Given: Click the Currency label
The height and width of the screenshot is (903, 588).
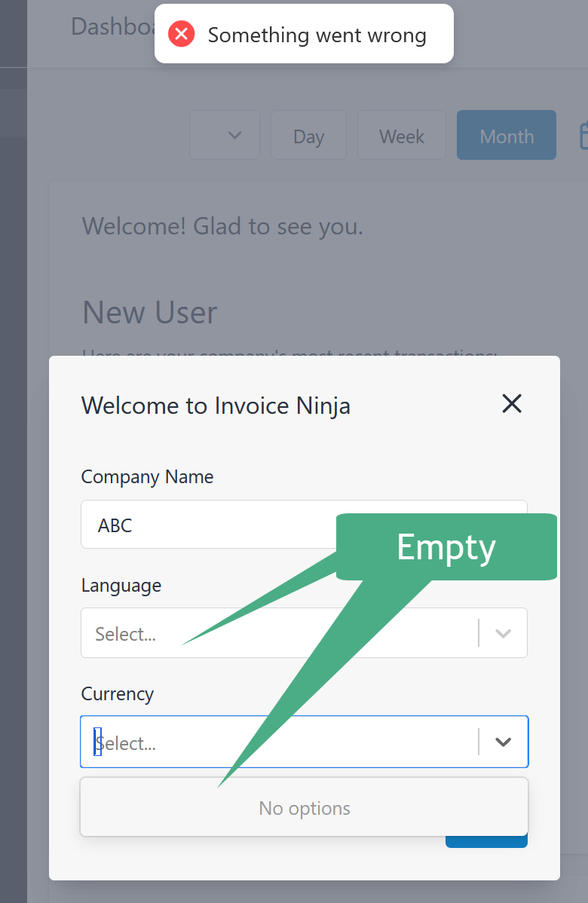Looking at the screenshot, I should pos(118,694).
